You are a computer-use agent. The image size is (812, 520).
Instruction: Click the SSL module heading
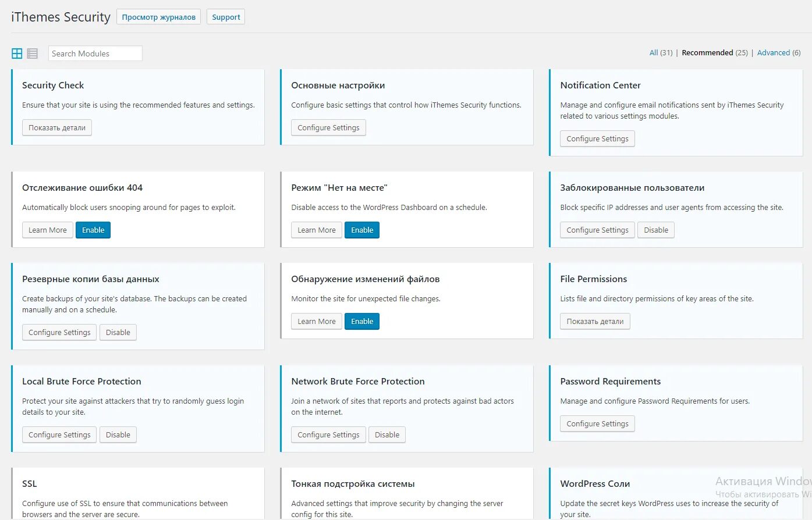coord(29,484)
